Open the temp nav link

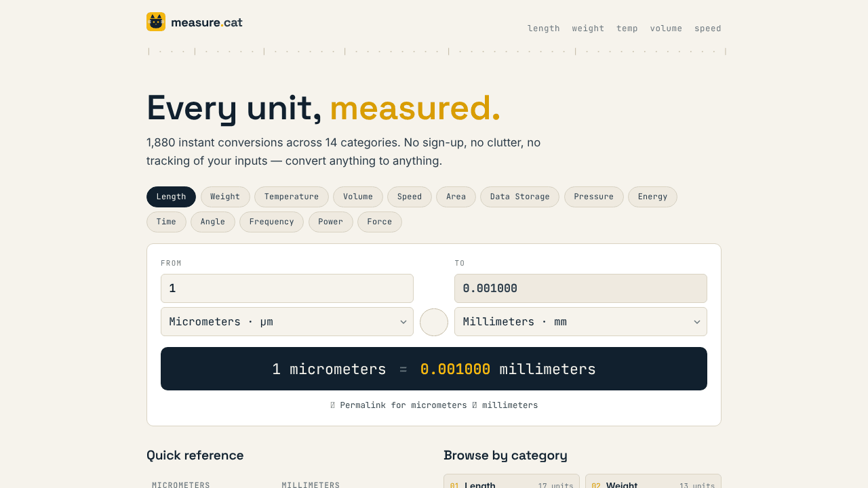pos(627,28)
